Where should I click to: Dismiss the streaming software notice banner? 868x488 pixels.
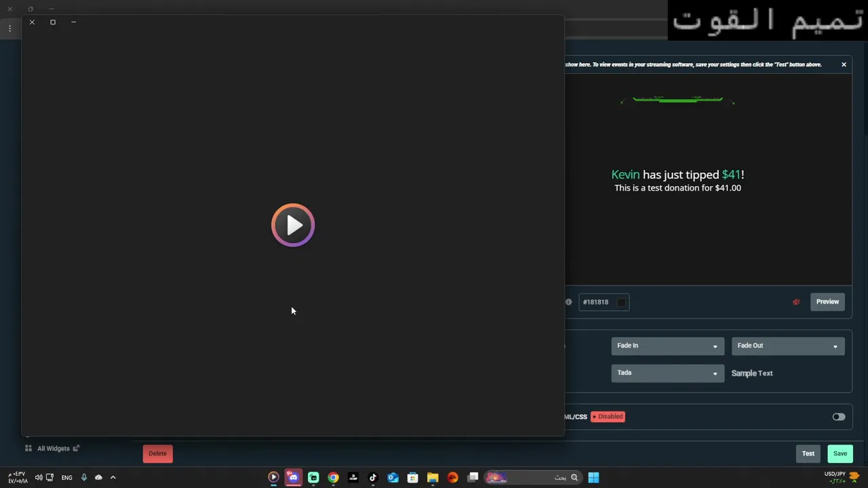click(x=844, y=64)
